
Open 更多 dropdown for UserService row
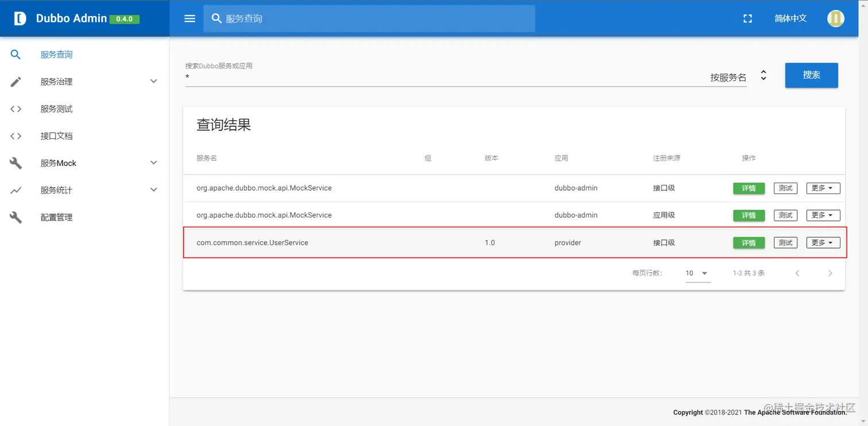click(823, 243)
